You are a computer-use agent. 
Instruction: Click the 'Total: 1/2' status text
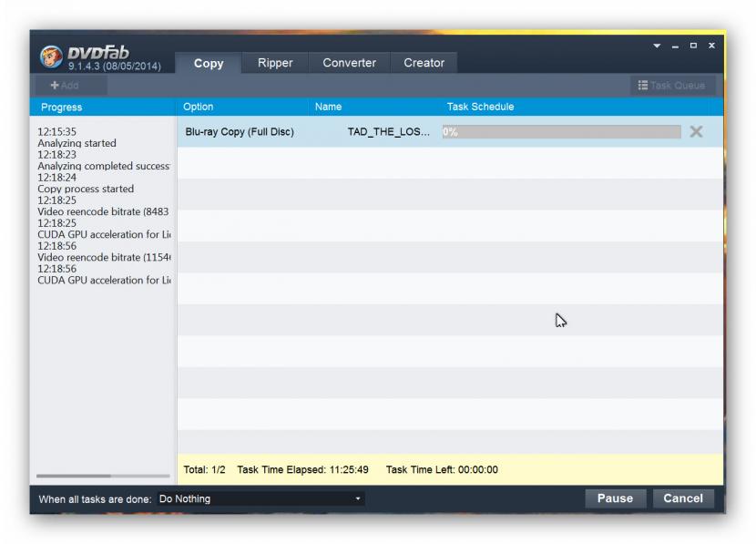204,469
